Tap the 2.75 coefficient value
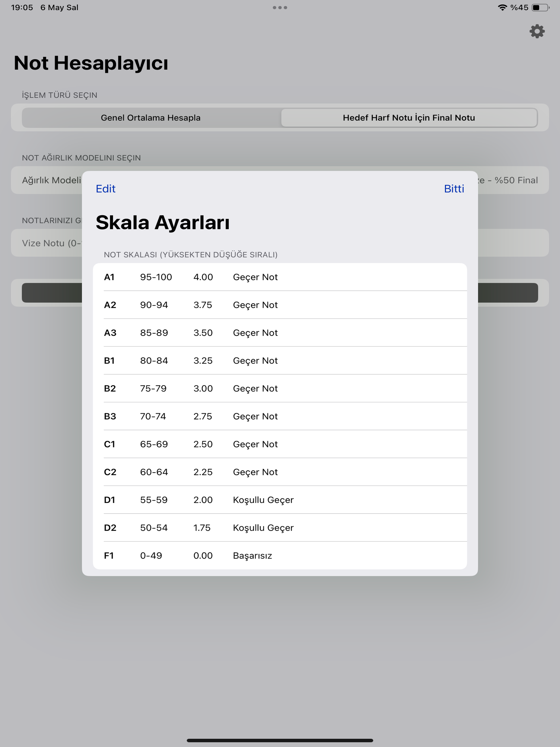The height and width of the screenshot is (747, 560). tap(202, 416)
